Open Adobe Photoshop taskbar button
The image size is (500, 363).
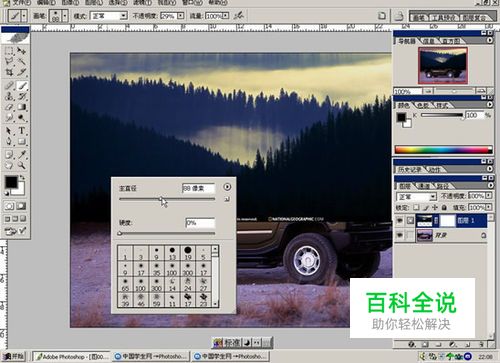tap(72, 356)
